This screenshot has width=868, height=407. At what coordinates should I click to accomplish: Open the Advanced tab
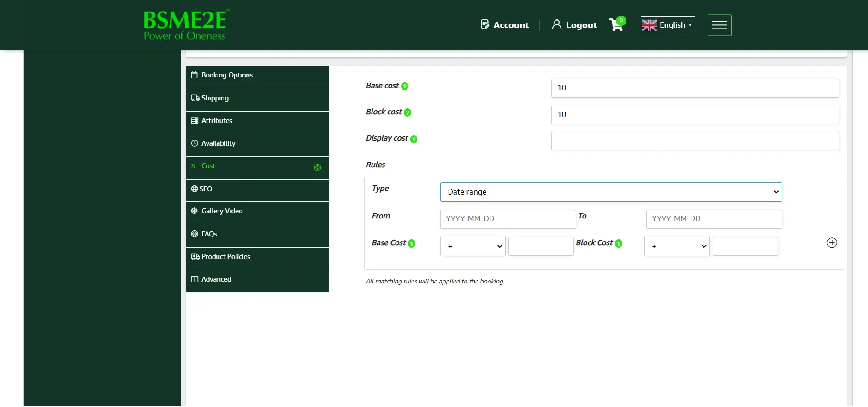pyautogui.click(x=257, y=281)
